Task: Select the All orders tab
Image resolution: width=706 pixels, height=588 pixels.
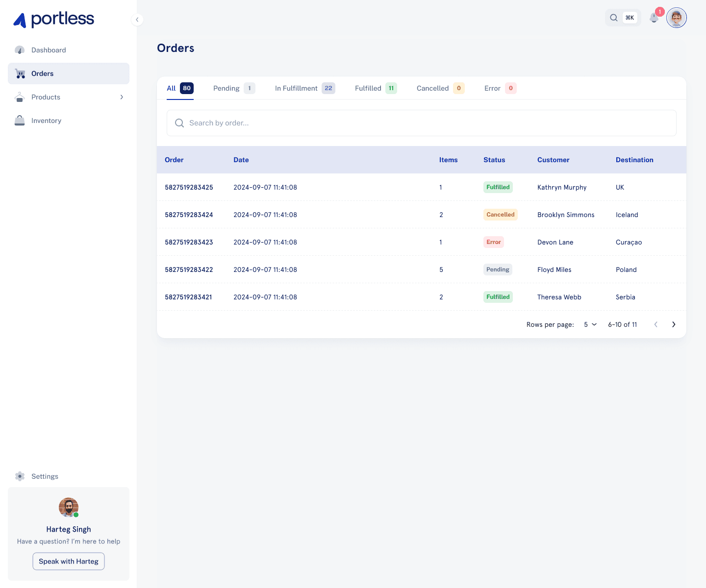Action: 180,88
